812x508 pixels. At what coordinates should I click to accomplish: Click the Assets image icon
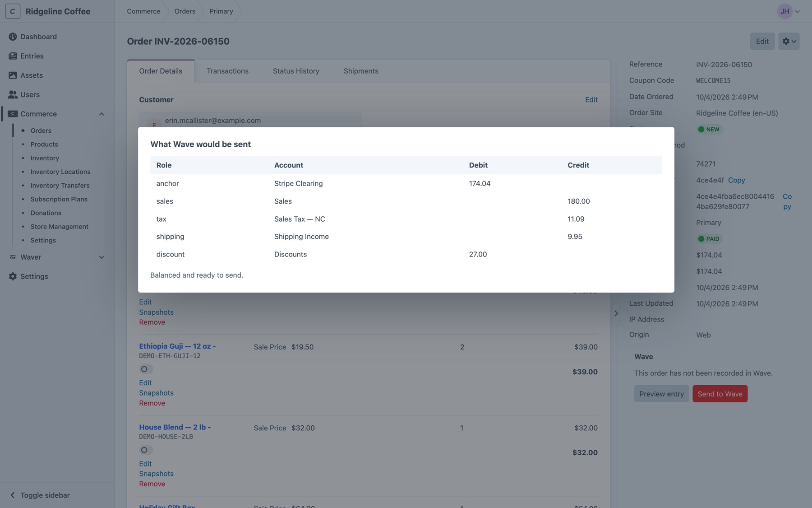pyautogui.click(x=13, y=75)
